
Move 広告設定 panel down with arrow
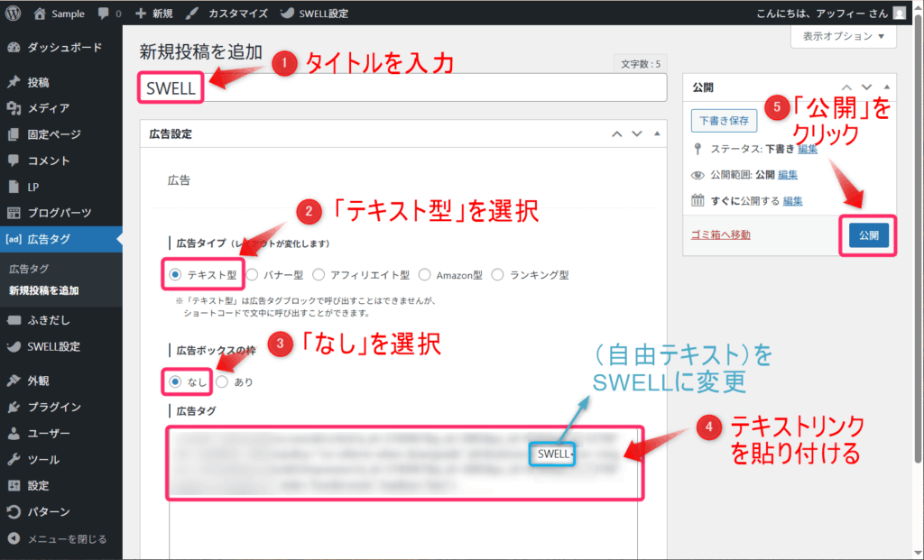[x=637, y=134]
